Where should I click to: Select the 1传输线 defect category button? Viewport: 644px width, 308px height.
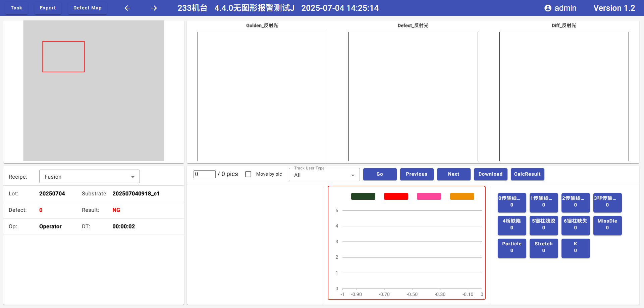tap(544, 202)
